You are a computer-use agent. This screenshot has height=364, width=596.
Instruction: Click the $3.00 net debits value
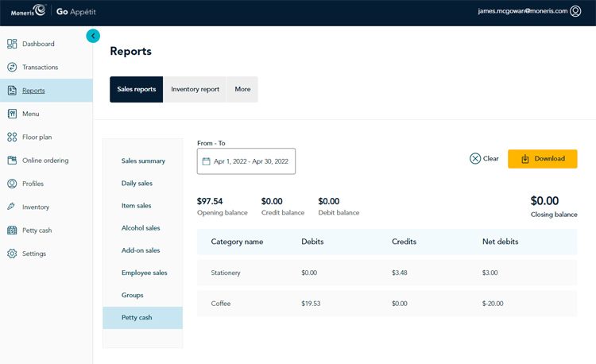[x=490, y=273]
